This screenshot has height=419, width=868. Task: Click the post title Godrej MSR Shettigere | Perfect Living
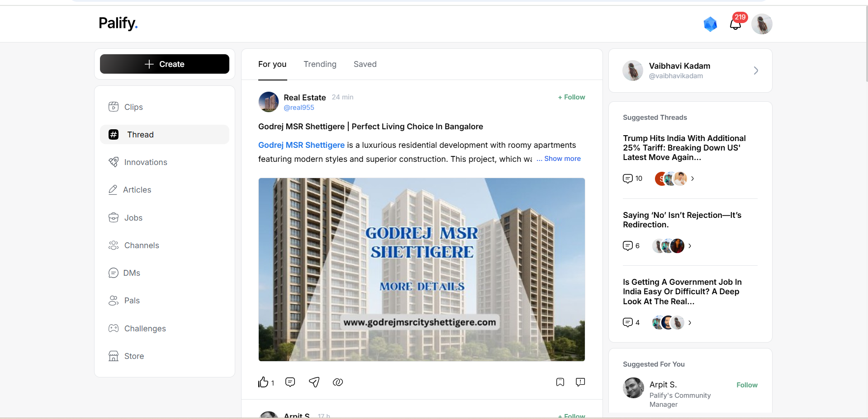(x=370, y=127)
